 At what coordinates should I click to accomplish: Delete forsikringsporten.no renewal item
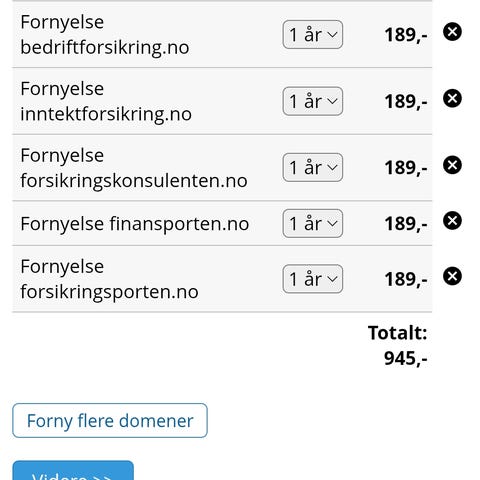point(452,276)
